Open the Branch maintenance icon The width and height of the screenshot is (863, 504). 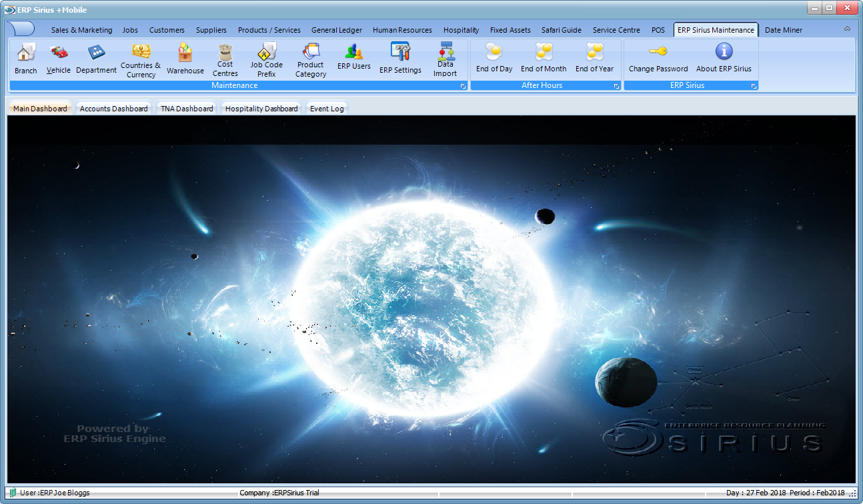click(26, 59)
